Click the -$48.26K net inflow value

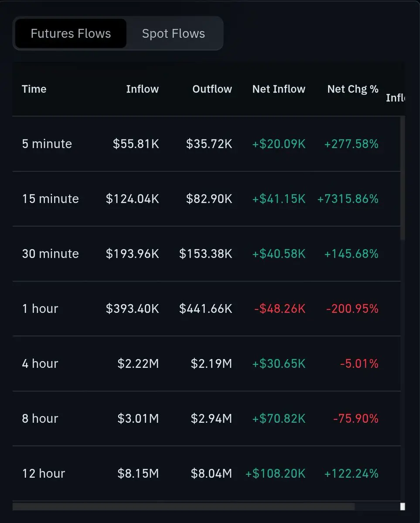[x=280, y=309]
